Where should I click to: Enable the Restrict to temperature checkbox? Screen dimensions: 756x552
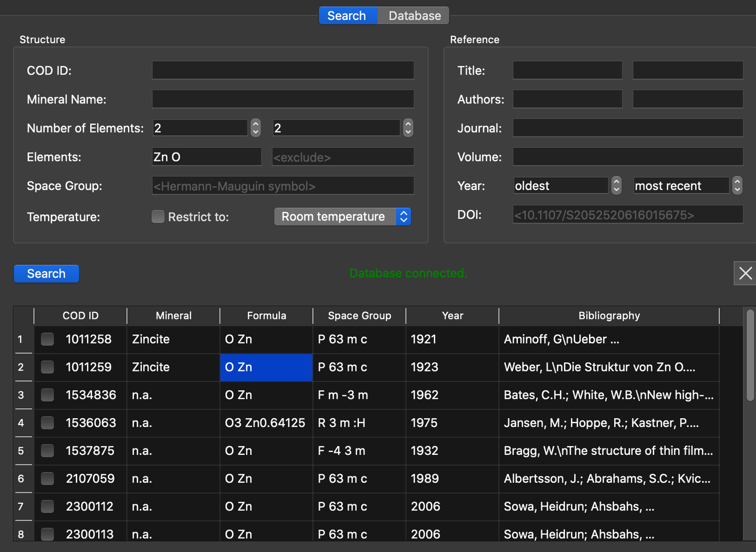pyautogui.click(x=158, y=217)
